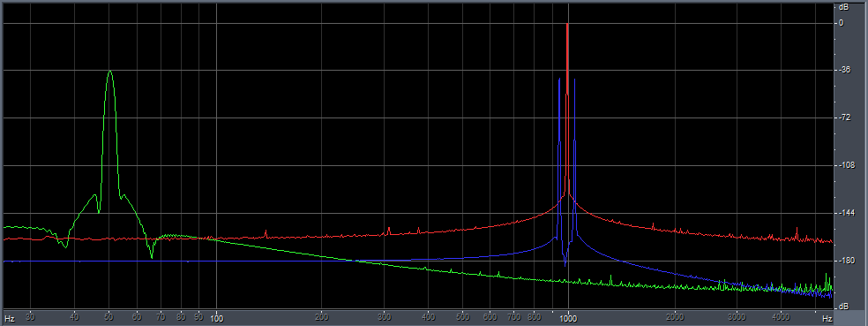This screenshot has height=326, width=868.
Task: Click the -72 dB scale label
Action: [844, 118]
